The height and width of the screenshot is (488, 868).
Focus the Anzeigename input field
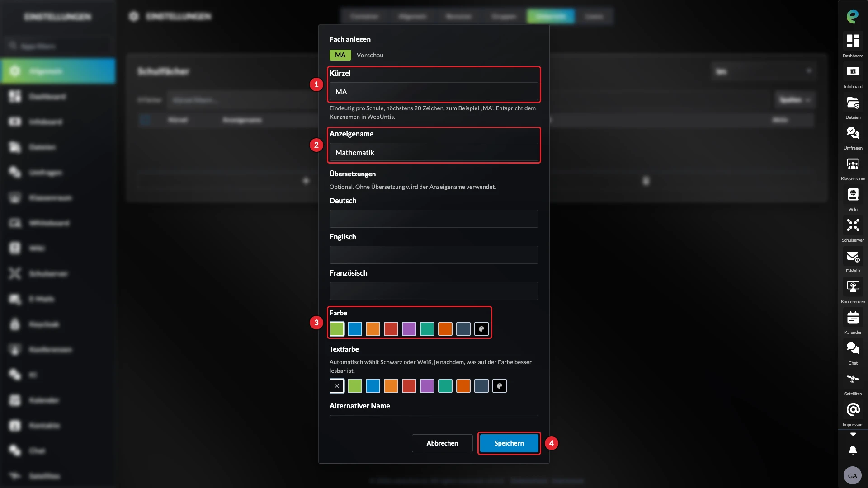434,152
